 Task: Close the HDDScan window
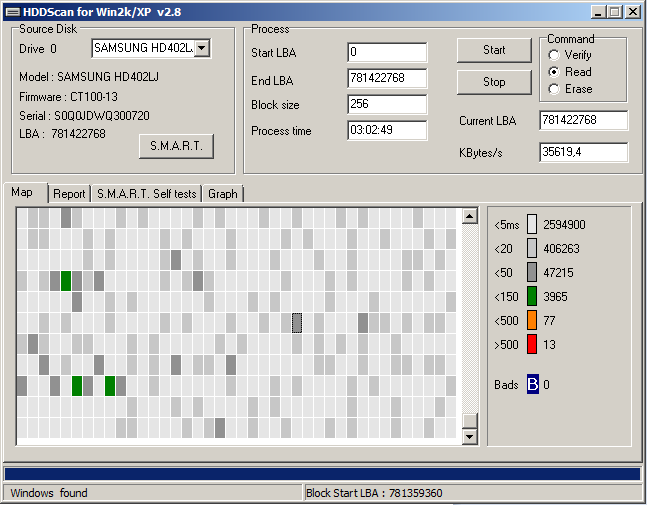633,12
